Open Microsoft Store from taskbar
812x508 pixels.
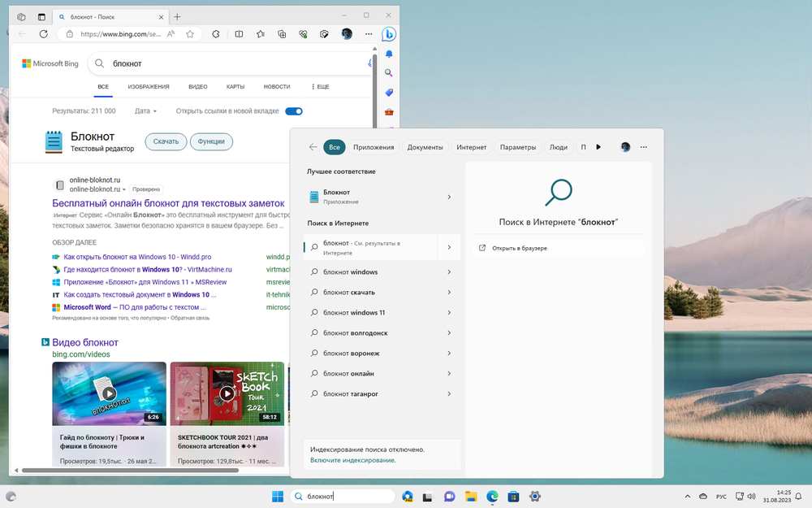[513, 497]
